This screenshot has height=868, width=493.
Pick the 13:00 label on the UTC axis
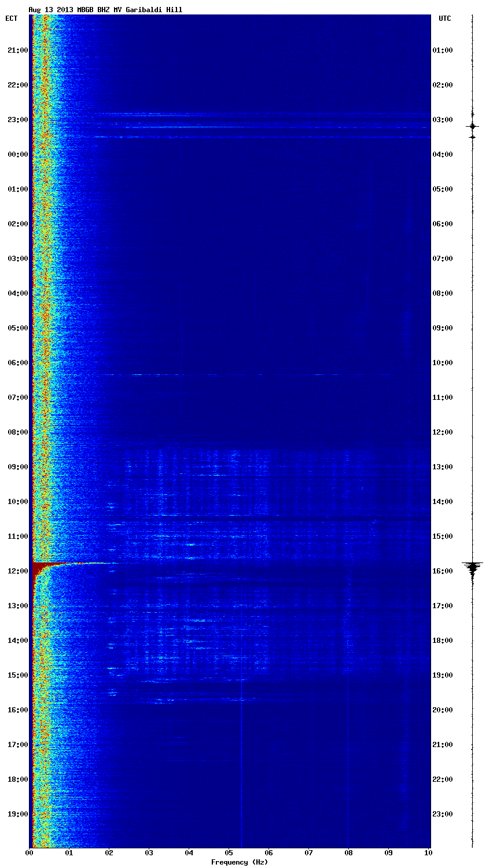pyautogui.click(x=443, y=467)
